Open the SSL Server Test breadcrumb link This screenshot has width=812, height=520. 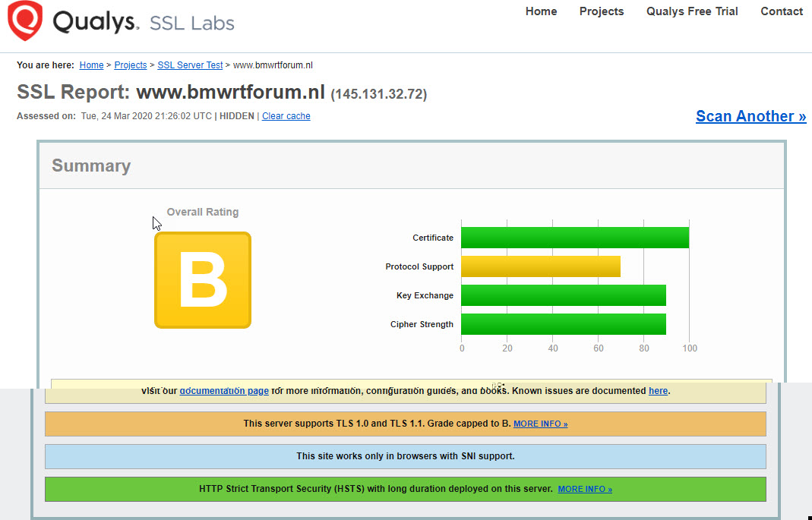190,65
